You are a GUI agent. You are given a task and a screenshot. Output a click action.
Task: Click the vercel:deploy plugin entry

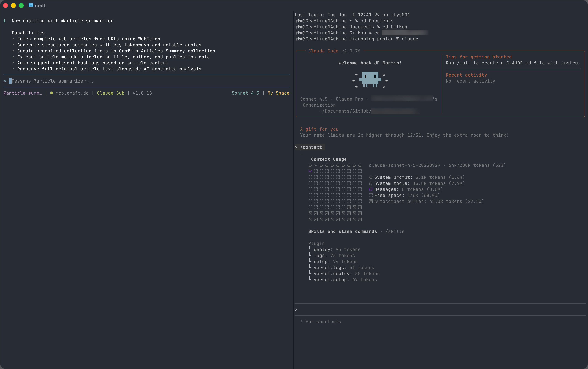pos(333,274)
